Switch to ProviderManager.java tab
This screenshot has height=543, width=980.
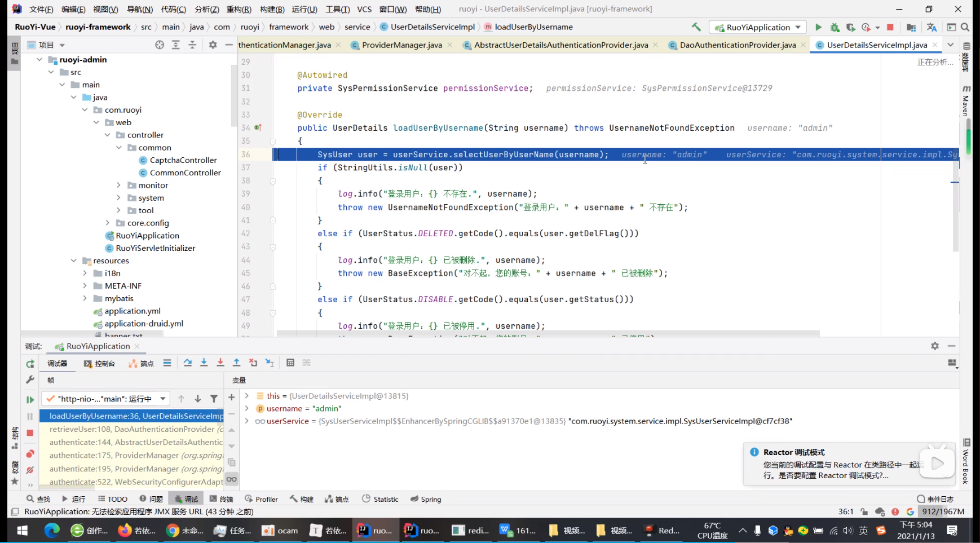tap(401, 45)
